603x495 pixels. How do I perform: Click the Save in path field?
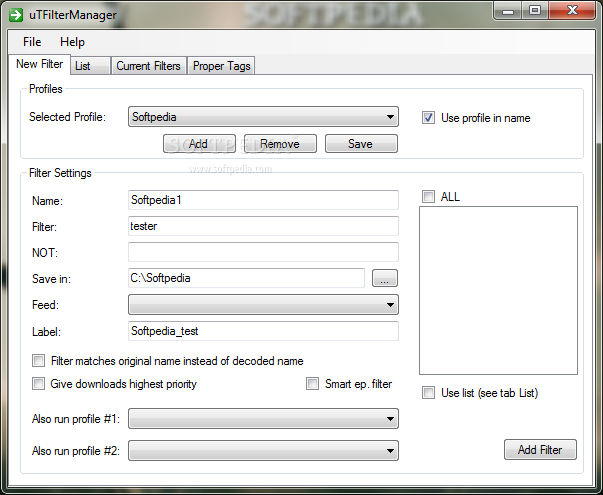coord(246,278)
